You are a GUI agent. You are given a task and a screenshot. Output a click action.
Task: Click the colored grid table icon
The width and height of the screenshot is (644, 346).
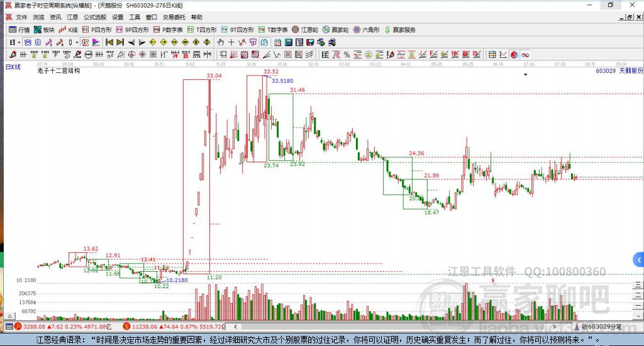492,55
